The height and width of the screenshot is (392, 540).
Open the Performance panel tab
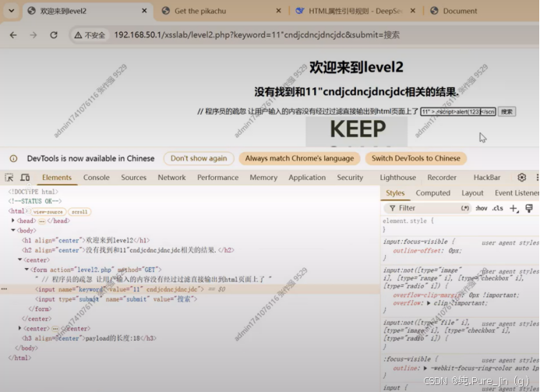(x=217, y=178)
